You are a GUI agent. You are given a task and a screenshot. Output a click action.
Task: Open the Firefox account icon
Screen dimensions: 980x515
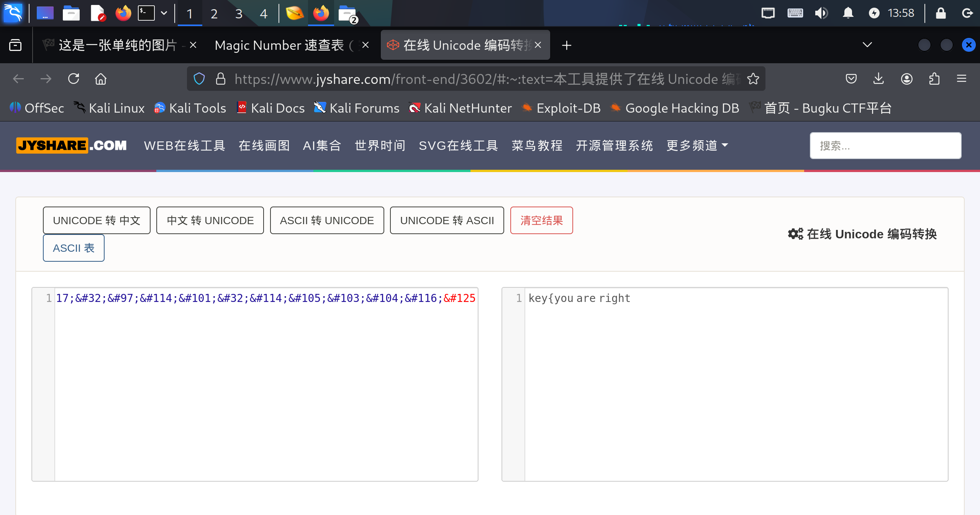tap(906, 79)
